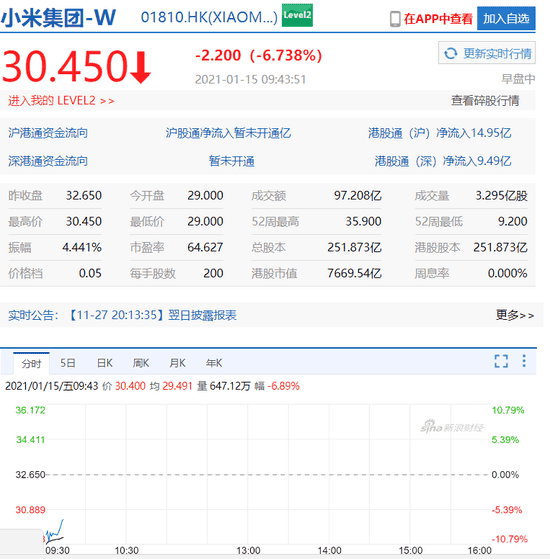Click change value -2.200 (-6.738%)
550x559 pixels.
(258, 55)
